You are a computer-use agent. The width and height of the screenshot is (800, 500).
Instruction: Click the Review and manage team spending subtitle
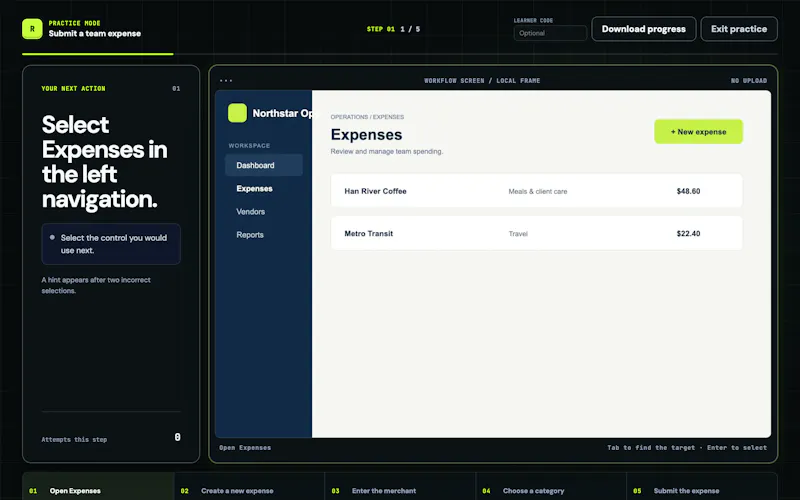(x=387, y=152)
